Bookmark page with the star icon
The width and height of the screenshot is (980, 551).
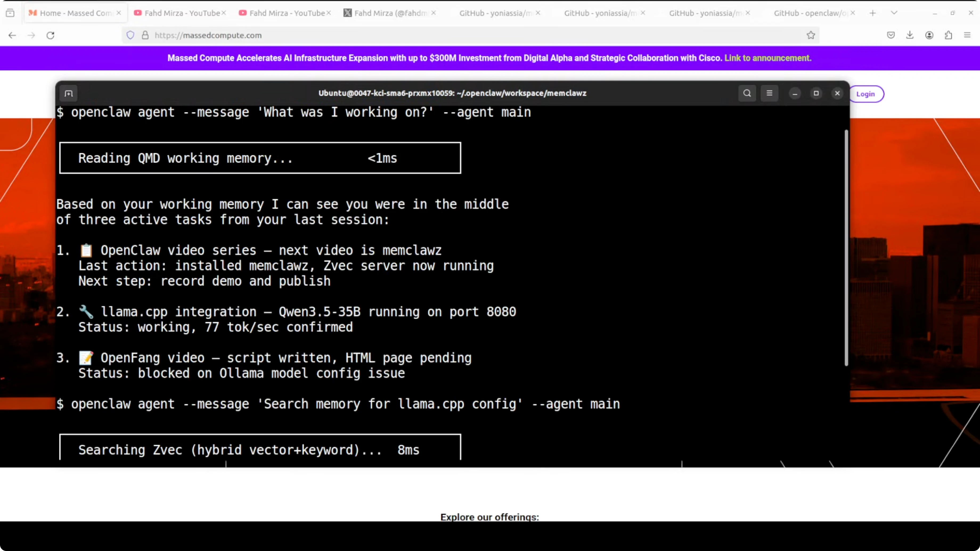811,35
